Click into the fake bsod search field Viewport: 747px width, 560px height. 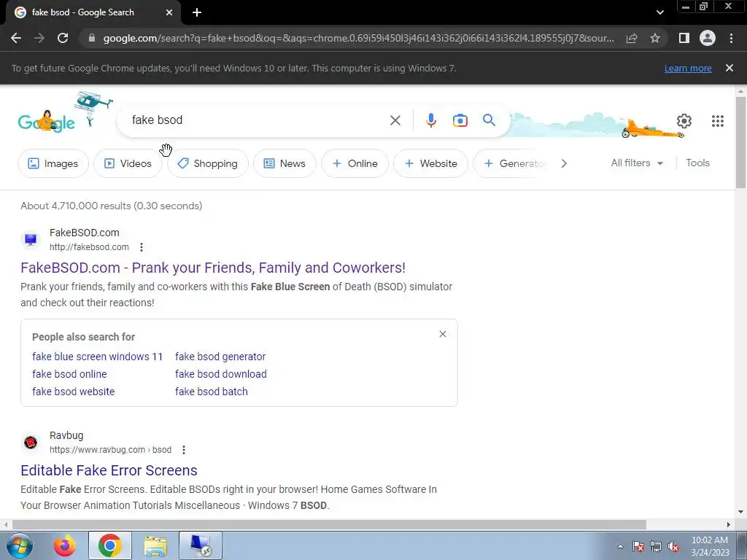point(258,120)
